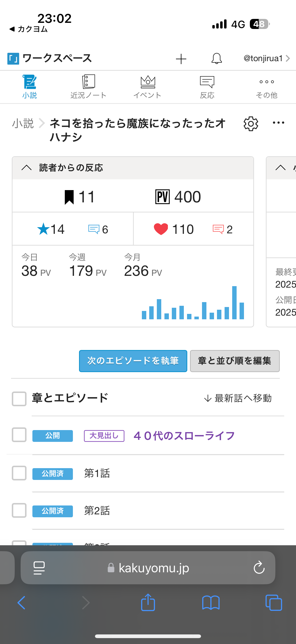296x644 pixels.
Task: Open notifications bell icon
Action: [216, 58]
